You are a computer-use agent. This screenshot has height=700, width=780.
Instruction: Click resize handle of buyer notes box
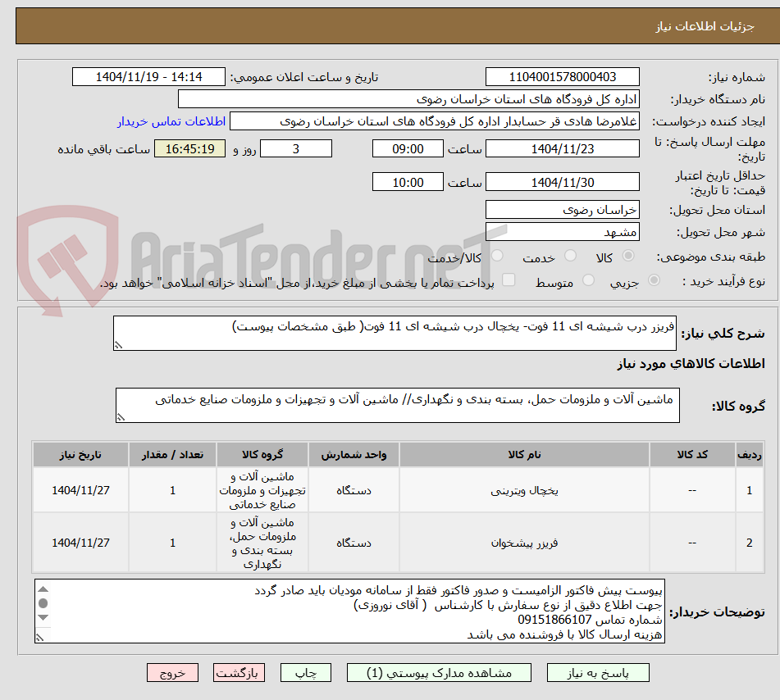(x=40, y=637)
